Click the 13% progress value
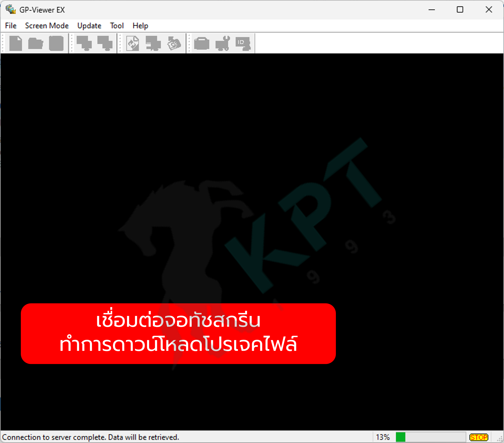Viewport: 504px width, 443px height. tap(383, 437)
